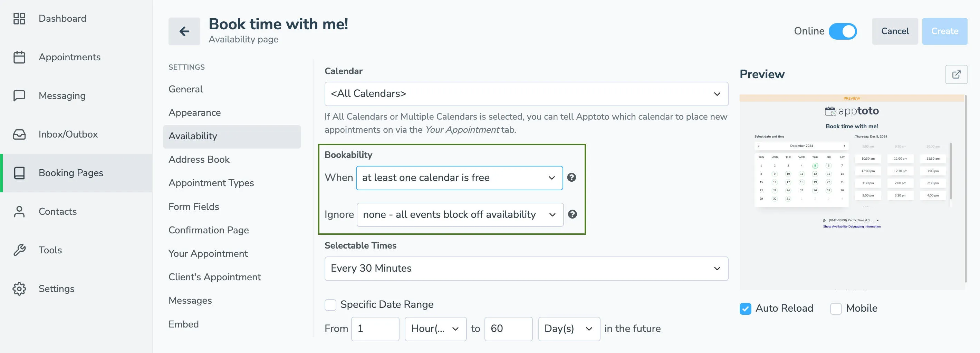Uncheck the Auto Reload checkbox

click(x=746, y=309)
